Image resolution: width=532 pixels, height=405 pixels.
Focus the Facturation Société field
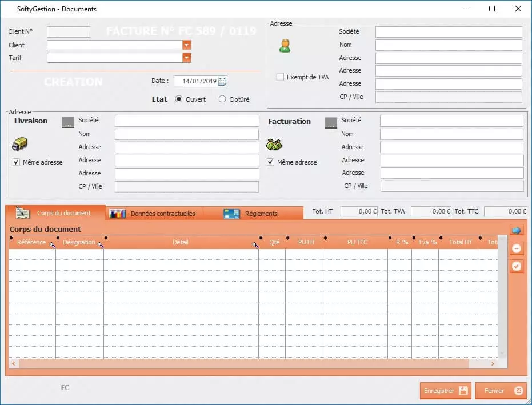tap(452, 121)
